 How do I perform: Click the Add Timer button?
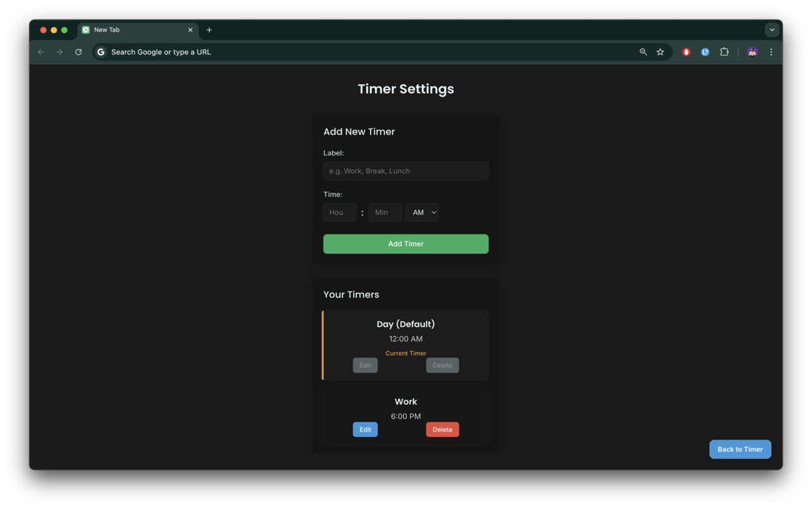pos(405,243)
